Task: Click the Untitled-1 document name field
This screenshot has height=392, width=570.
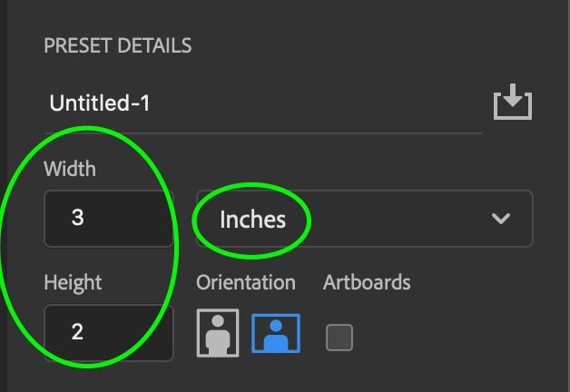Action: click(263, 103)
